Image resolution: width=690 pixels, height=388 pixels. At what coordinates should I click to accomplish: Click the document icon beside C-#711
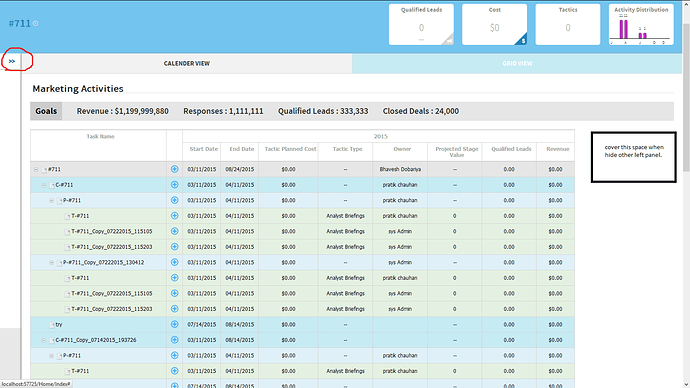(51, 185)
